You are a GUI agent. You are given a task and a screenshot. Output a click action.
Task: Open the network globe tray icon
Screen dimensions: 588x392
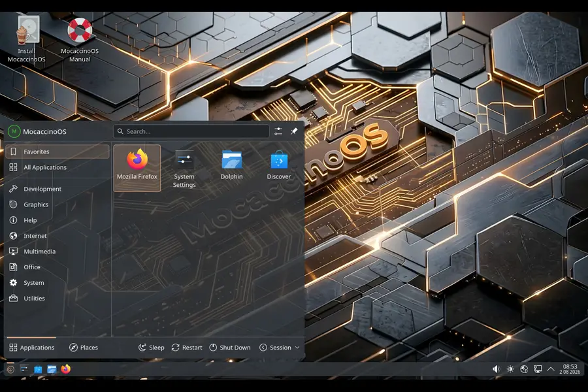click(524, 369)
